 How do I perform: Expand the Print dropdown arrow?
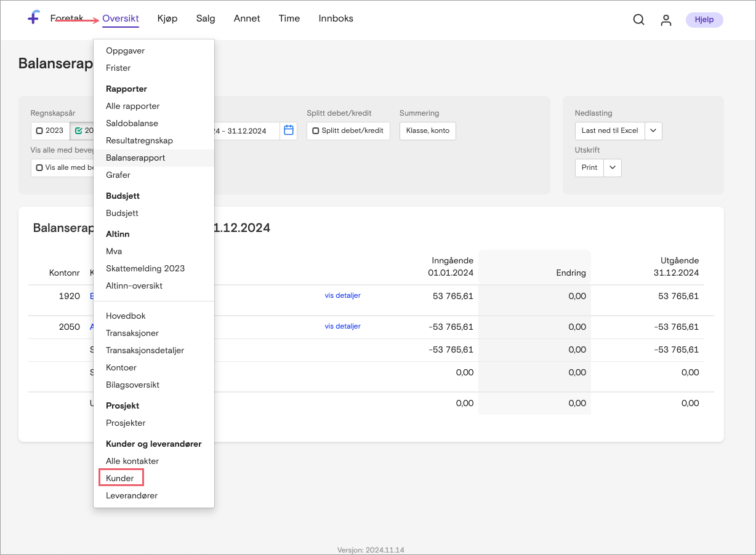tap(613, 167)
